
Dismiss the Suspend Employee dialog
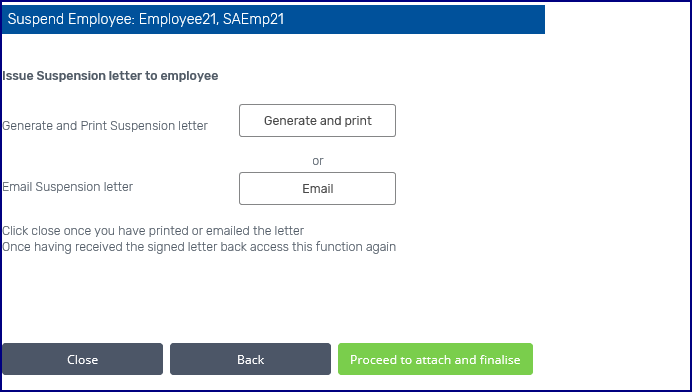(83, 359)
